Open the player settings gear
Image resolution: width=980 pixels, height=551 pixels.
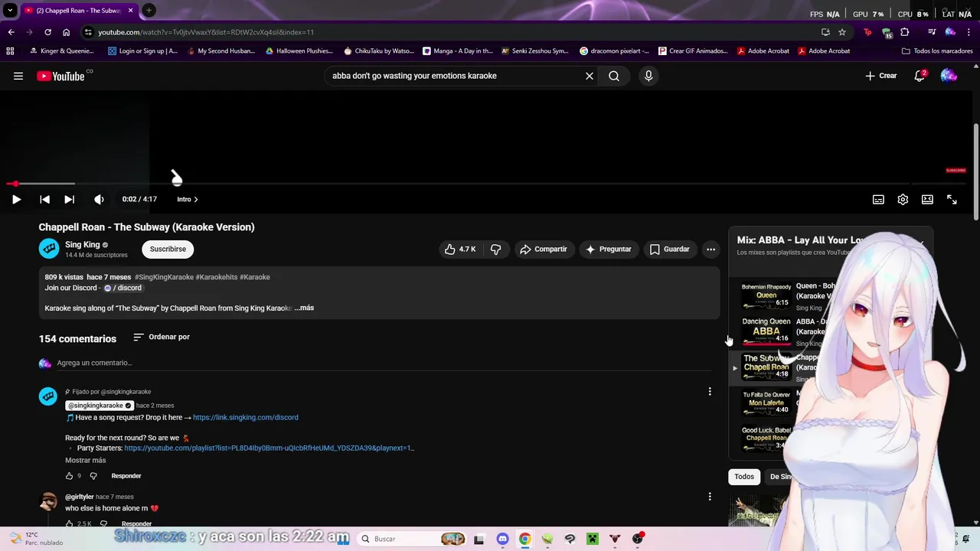pos(903,199)
